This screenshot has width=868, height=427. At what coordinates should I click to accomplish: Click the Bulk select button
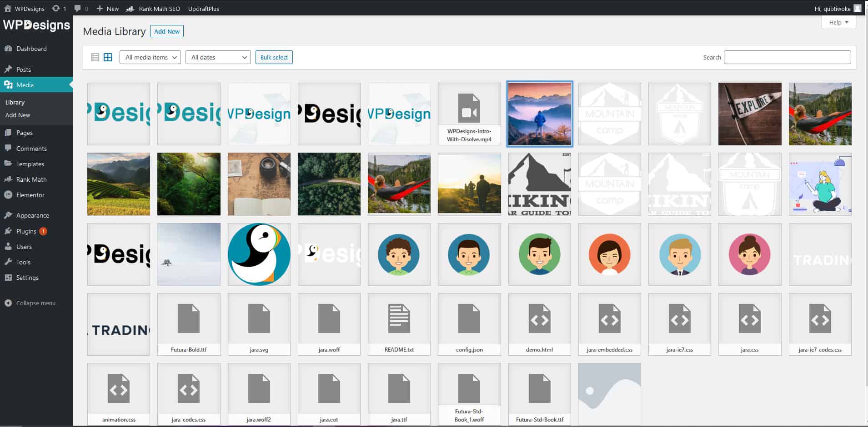pyautogui.click(x=274, y=57)
